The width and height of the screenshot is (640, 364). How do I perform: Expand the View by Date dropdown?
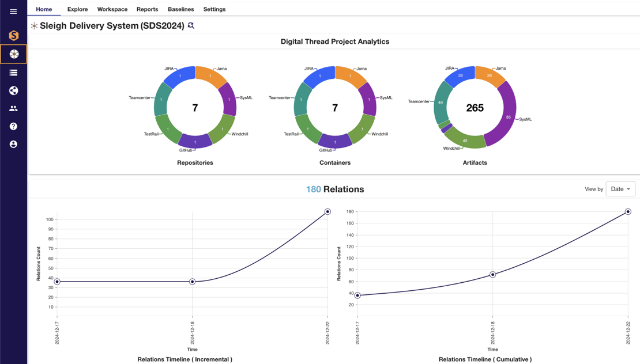pyautogui.click(x=620, y=189)
